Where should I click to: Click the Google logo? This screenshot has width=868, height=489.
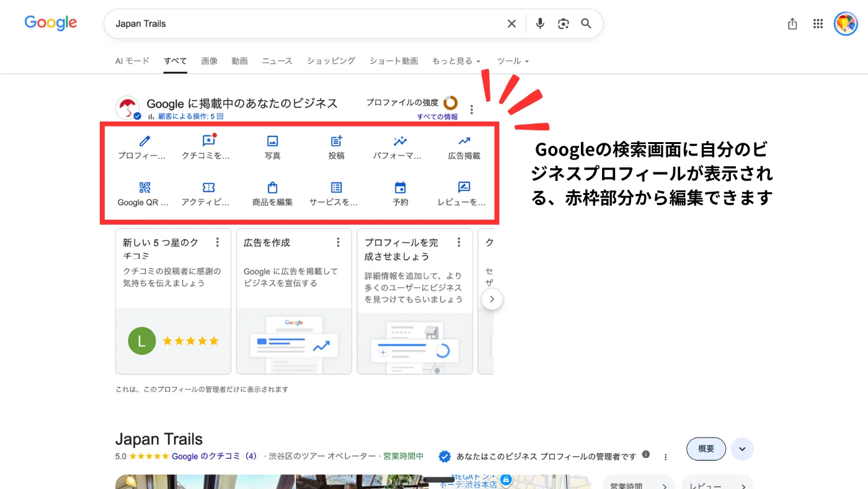[x=51, y=24]
